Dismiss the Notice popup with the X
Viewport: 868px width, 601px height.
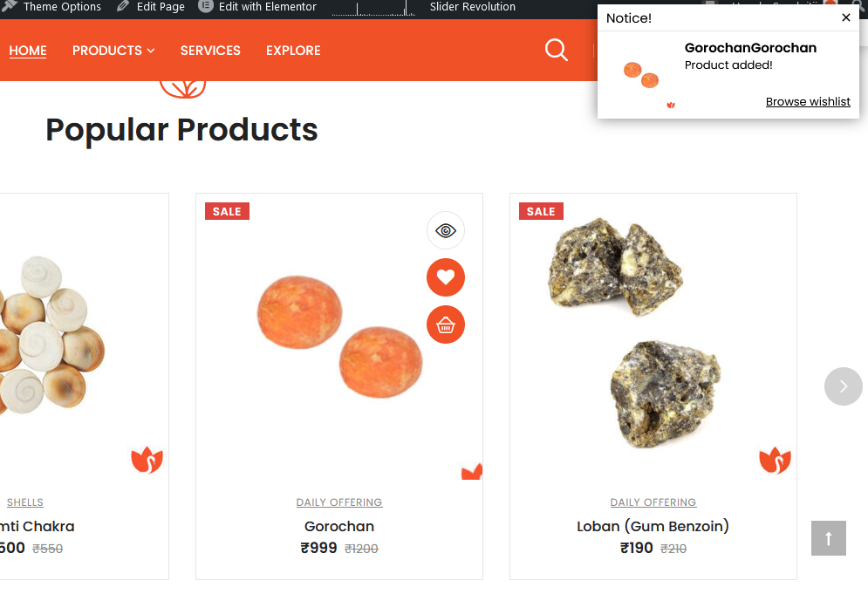846,17
